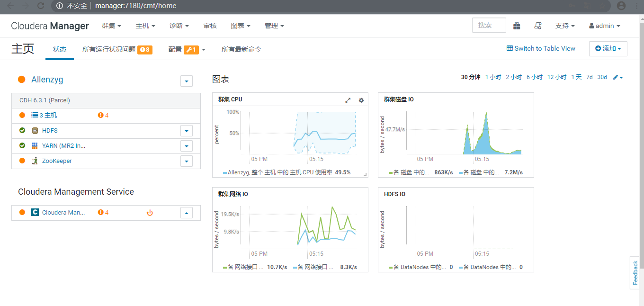The width and height of the screenshot is (644, 306).
Task: Click the running commands scroll icon
Action: (538, 26)
